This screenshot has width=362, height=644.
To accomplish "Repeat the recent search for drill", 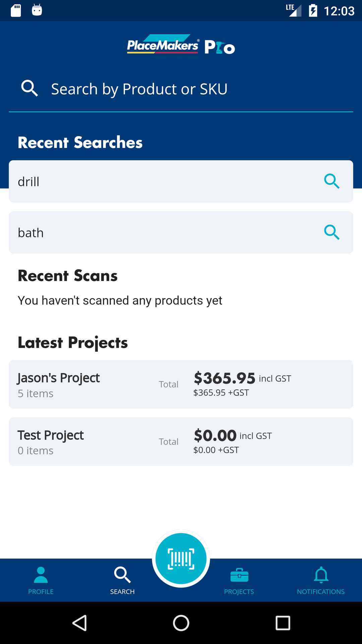I will point(134,181).
